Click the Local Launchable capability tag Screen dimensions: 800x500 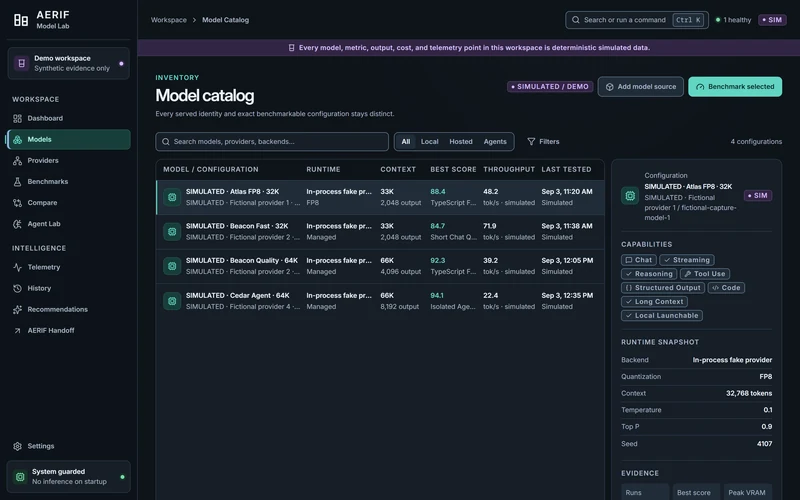[662, 316]
